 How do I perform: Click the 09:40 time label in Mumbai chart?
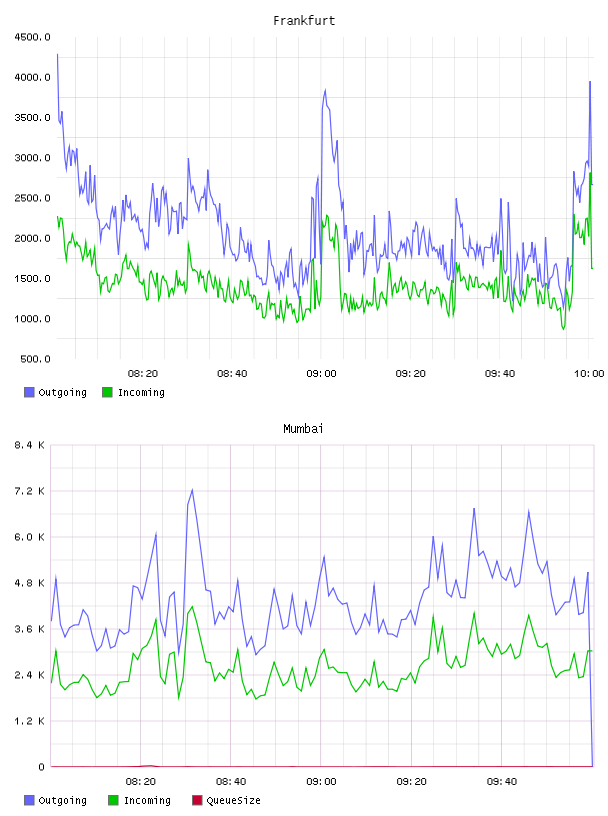click(502, 782)
